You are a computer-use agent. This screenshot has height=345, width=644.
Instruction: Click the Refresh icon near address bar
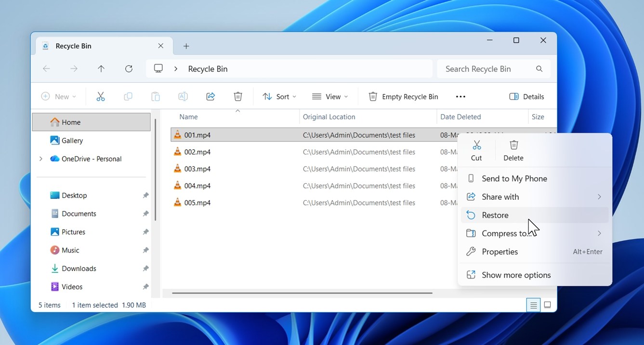click(129, 69)
